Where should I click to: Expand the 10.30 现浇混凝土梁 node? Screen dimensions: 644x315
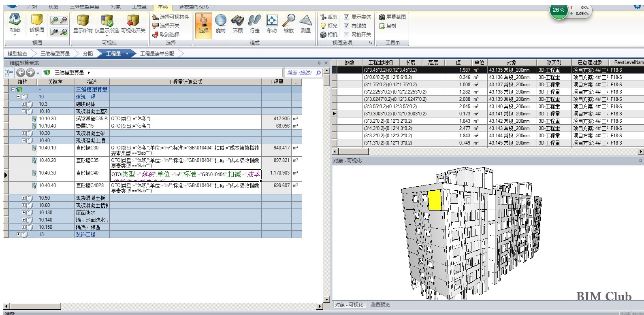pos(23,133)
